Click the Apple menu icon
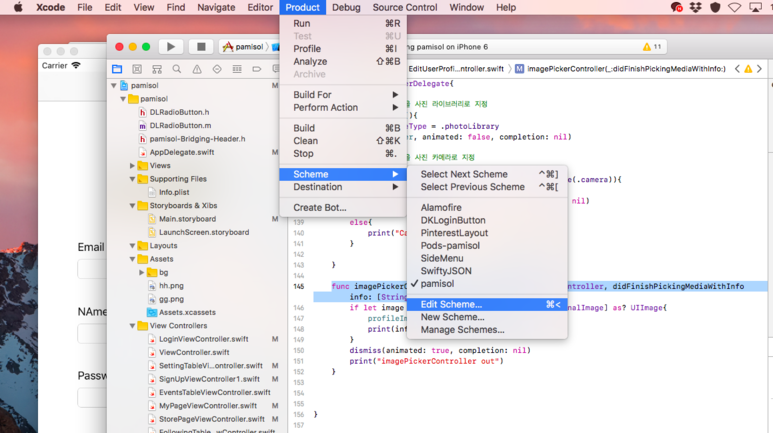This screenshot has width=773, height=433. tap(18, 7)
